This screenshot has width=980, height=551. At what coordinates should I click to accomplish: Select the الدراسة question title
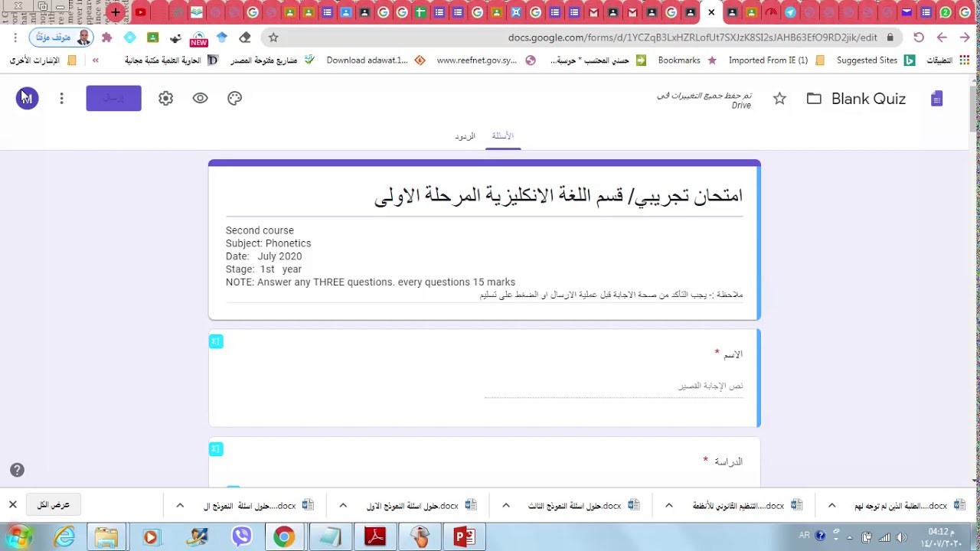[x=728, y=461]
